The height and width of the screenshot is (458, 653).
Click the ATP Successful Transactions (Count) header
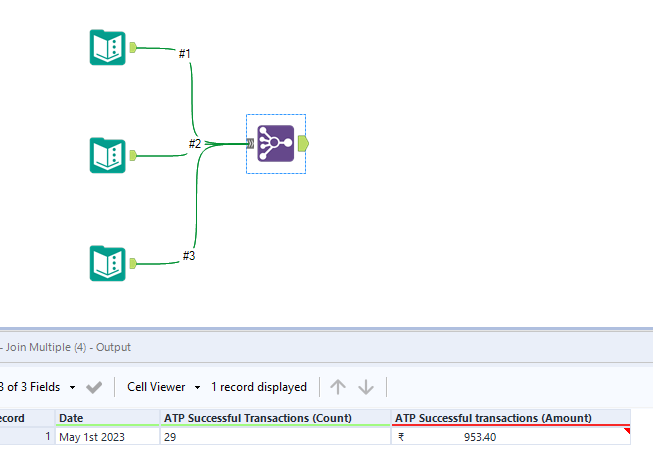coord(276,418)
